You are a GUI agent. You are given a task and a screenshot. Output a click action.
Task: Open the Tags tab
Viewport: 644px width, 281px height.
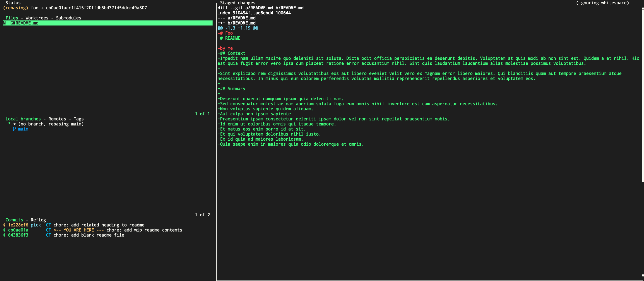pos(79,119)
